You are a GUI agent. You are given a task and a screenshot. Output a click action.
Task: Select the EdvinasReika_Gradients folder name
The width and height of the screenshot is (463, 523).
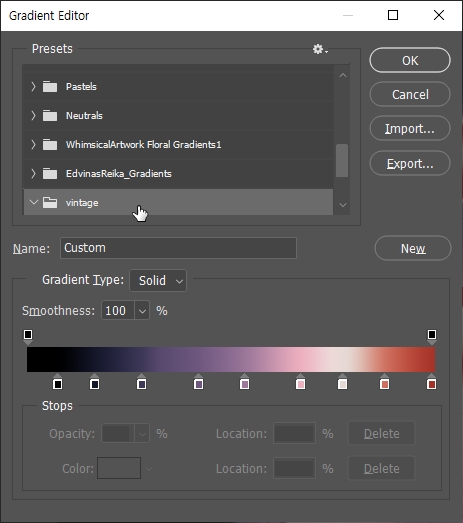pyautogui.click(x=119, y=174)
